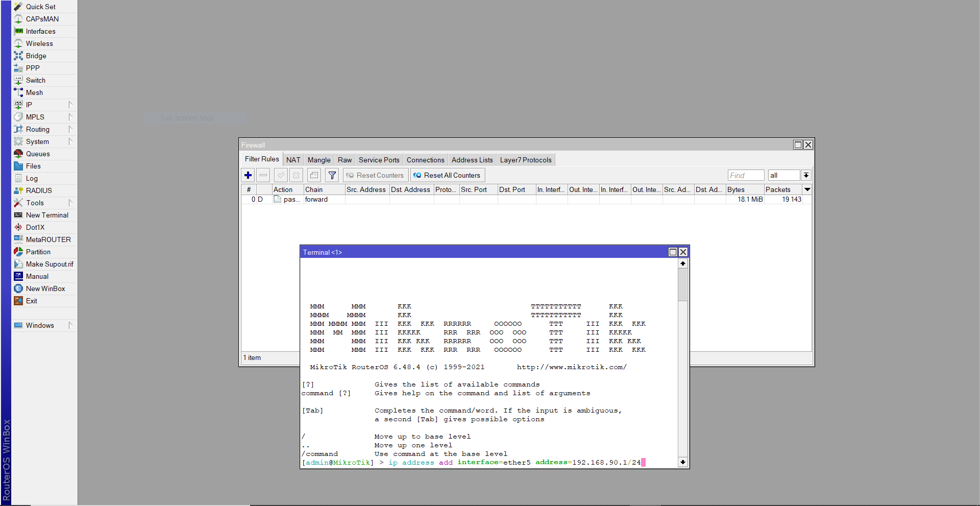Open the firewall column chooser dropdown arrow
This screenshot has height=506, width=980.
coord(807,189)
